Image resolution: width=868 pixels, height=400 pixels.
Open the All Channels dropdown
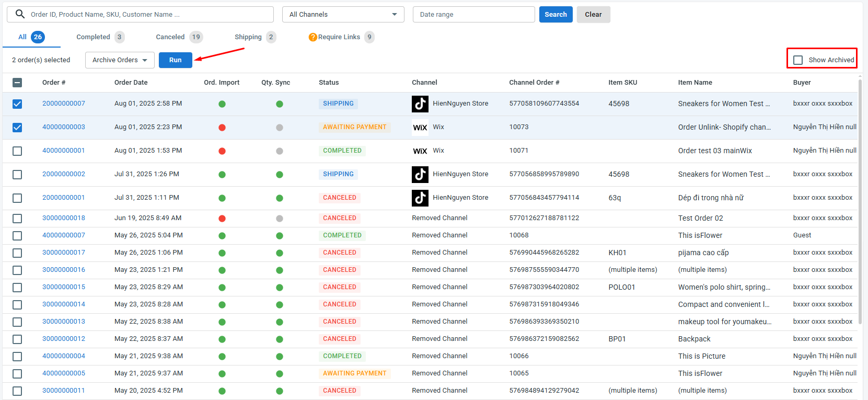[x=343, y=15]
